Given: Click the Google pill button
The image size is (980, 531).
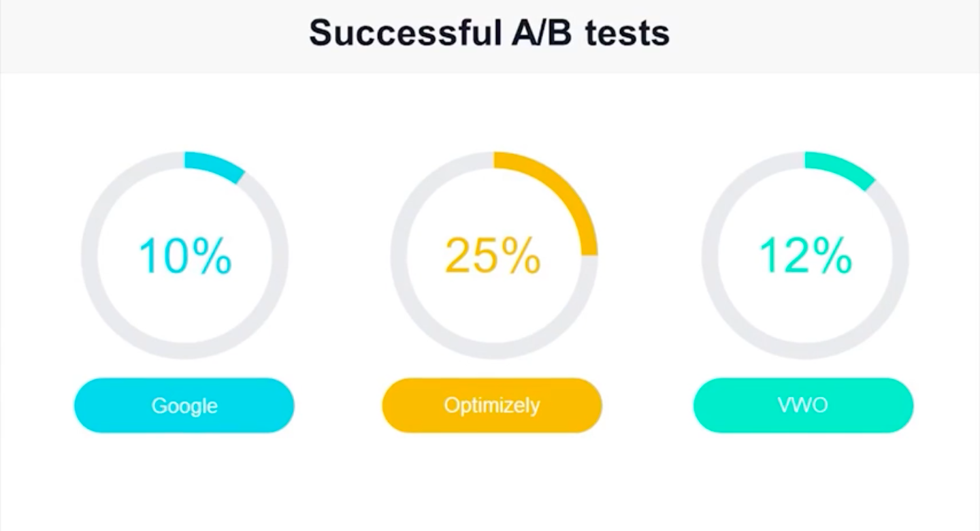Looking at the screenshot, I should click(x=184, y=405).
